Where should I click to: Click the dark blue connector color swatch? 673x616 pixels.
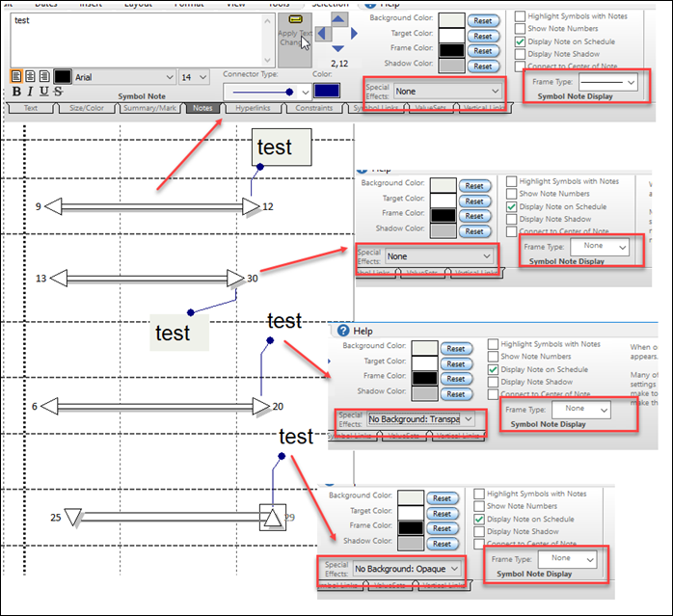[328, 91]
